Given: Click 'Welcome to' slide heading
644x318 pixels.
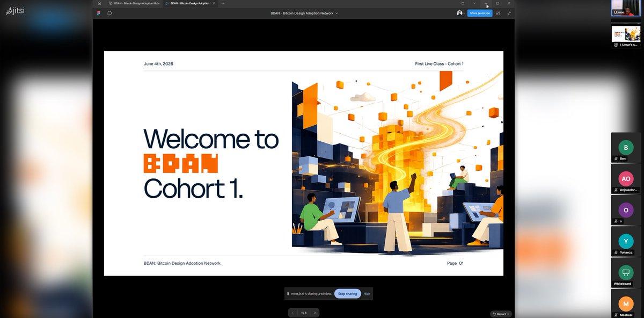Looking at the screenshot, I should tap(211, 139).
